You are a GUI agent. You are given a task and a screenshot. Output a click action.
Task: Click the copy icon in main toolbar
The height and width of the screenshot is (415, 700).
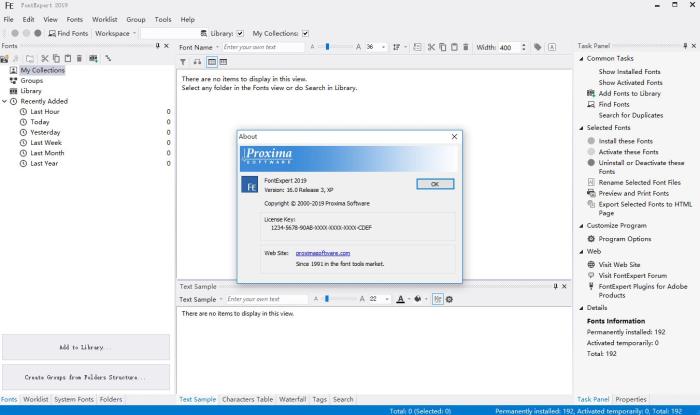(x=443, y=47)
